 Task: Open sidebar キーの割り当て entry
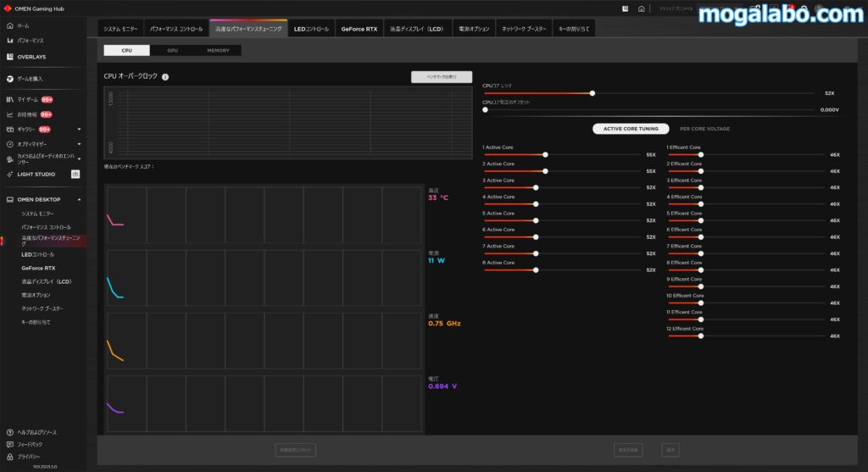point(36,322)
